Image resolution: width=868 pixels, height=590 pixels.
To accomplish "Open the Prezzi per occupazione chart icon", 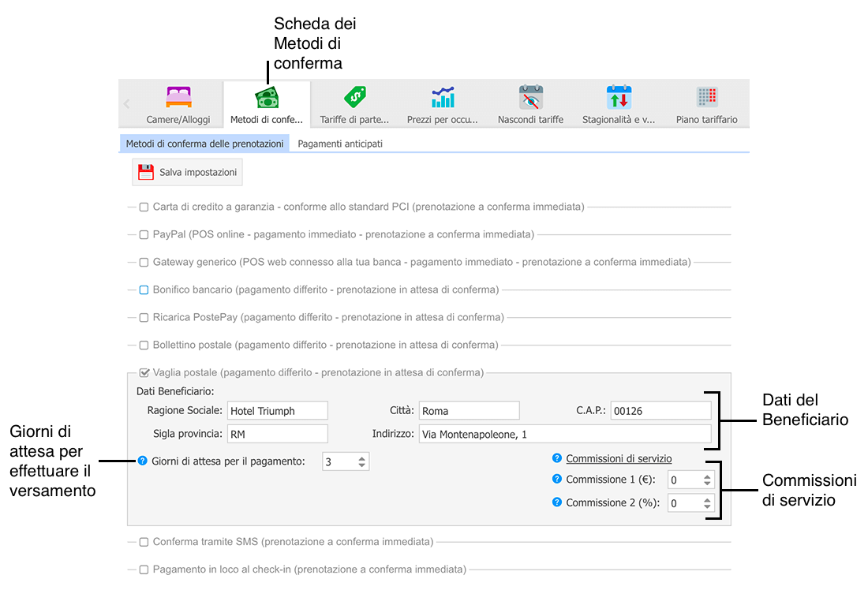I will (443, 97).
